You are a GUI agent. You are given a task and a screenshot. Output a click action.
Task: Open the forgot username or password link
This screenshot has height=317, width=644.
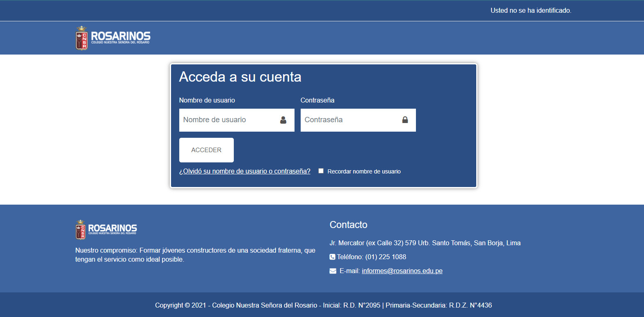244,171
